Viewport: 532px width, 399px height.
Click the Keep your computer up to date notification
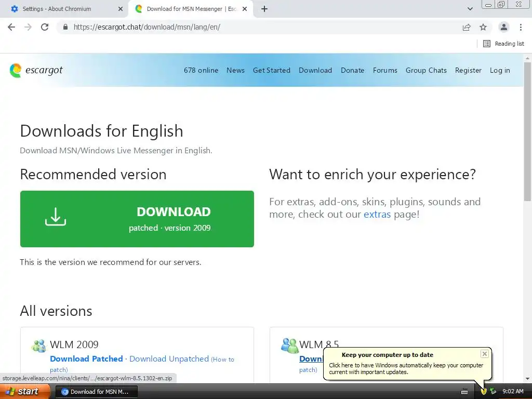(x=407, y=363)
